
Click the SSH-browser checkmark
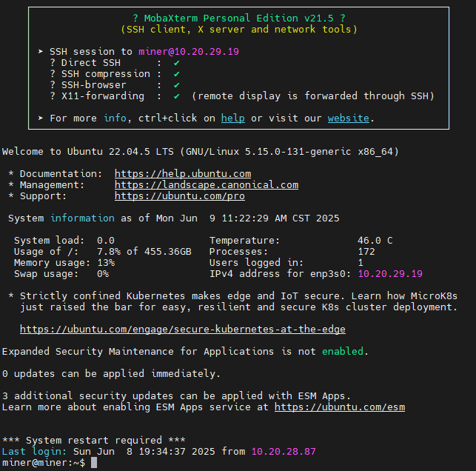click(176, 85)
